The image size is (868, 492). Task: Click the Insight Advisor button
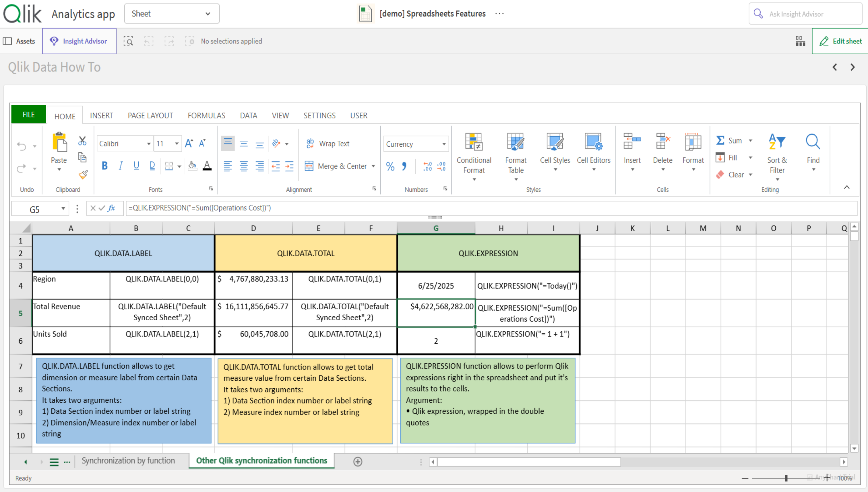point(79,41)
